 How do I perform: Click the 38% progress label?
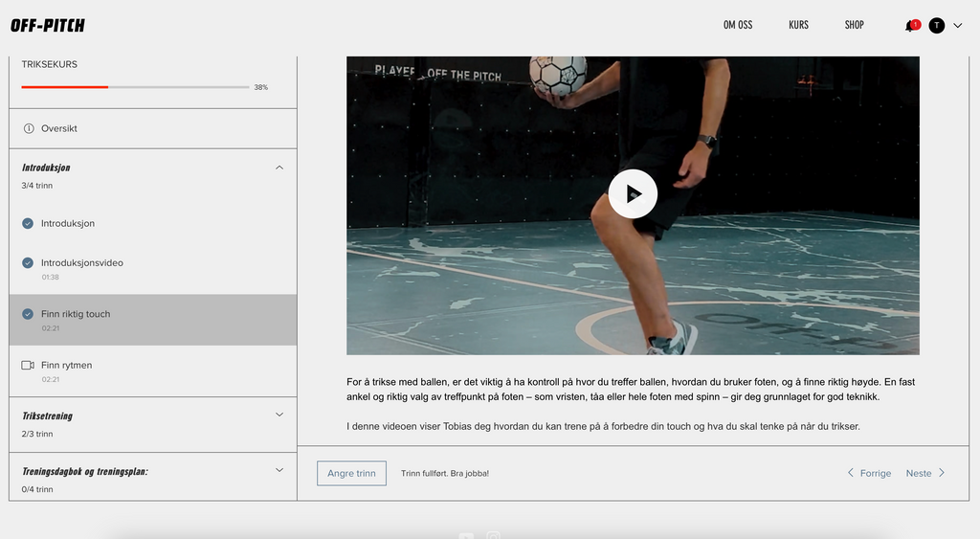pyautogui.click(x=260, y=87)
